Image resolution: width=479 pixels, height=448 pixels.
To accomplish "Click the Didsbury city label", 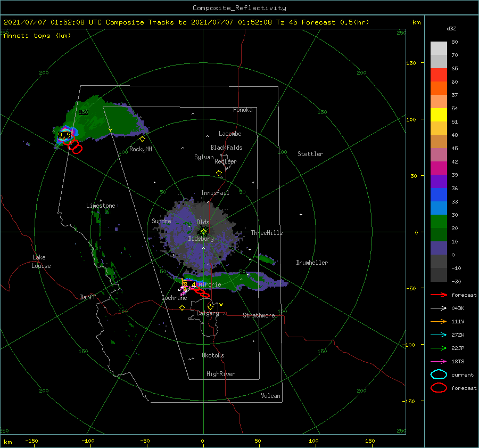I will [x=201, y=239].
